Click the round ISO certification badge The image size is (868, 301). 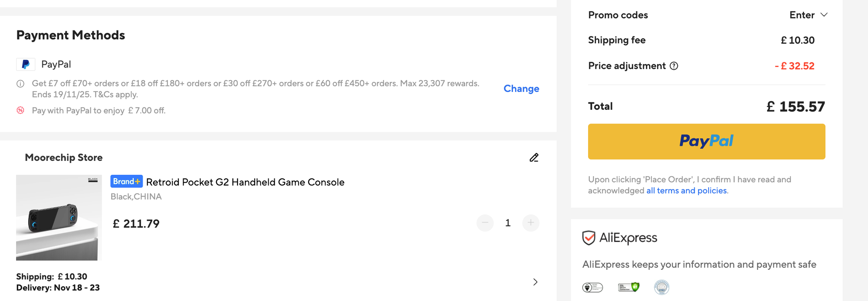[661, 287]
